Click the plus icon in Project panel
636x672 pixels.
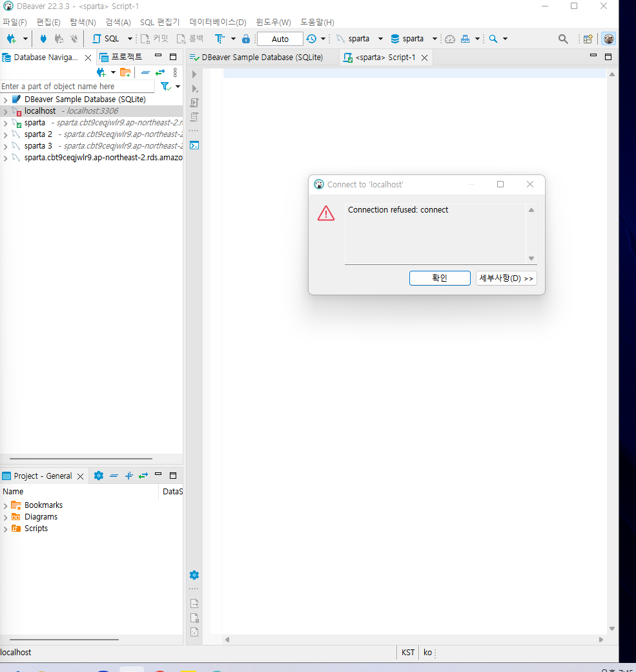(x=129, y=476)
